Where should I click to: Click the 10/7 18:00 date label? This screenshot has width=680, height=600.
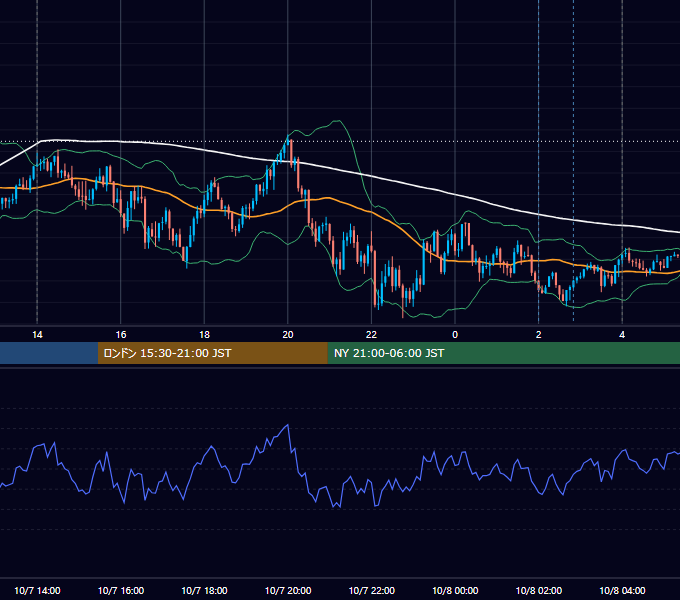point(204,590)
